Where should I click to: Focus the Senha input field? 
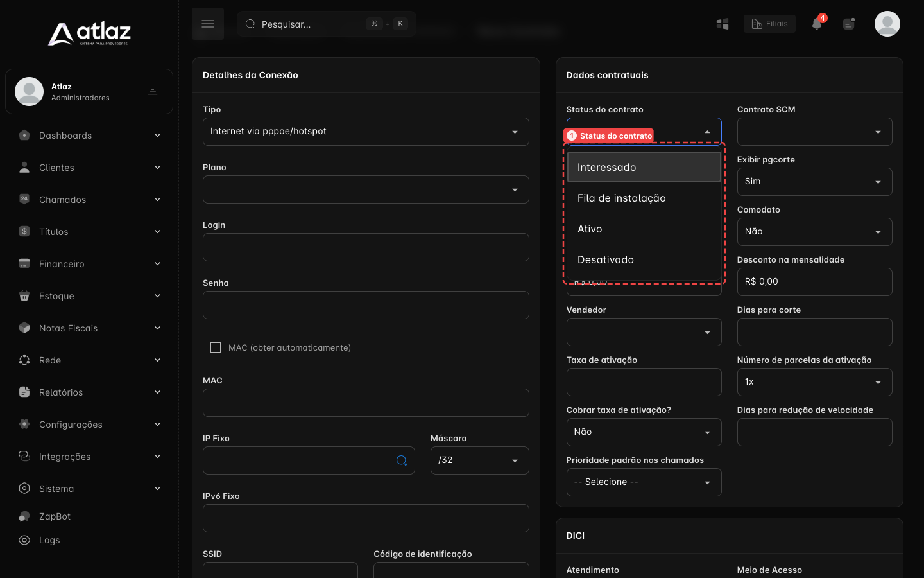click(366, 305)
